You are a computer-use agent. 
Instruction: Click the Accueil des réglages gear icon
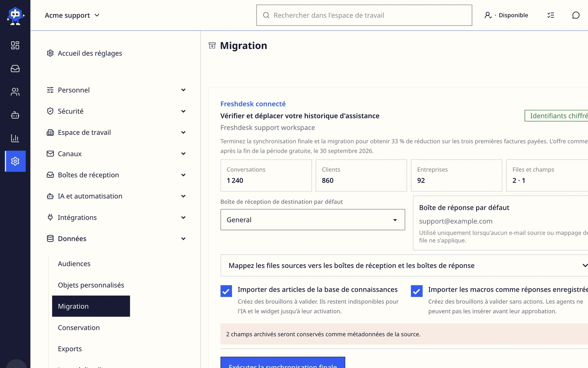pyautogui.click(x=50, y=53)
